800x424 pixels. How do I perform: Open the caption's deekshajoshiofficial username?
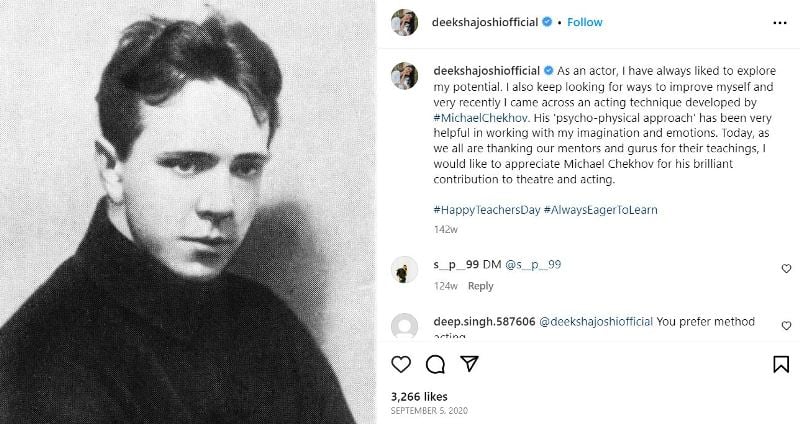point(485,71)
